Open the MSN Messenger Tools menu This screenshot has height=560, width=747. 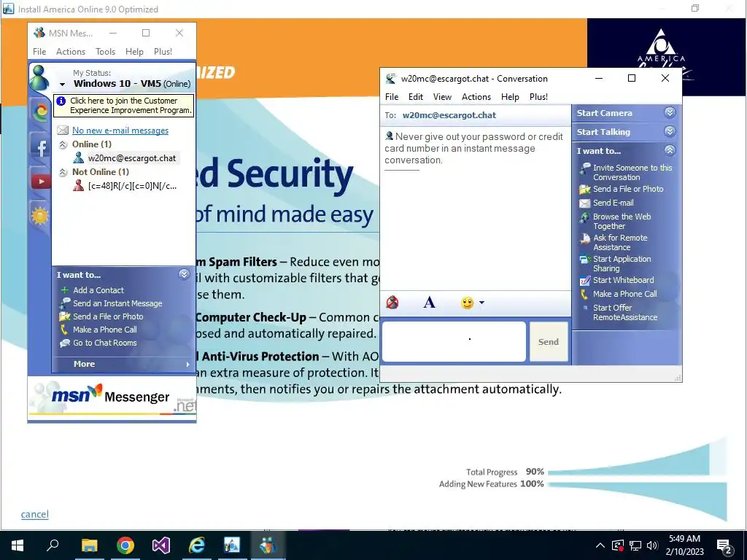(105, 52)
